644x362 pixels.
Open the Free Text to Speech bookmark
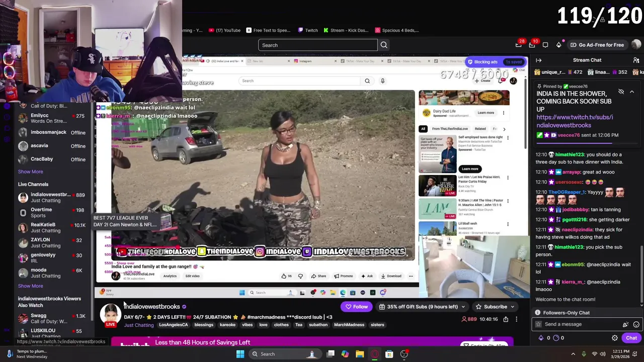pyautogui.click(x=269, y=30)
